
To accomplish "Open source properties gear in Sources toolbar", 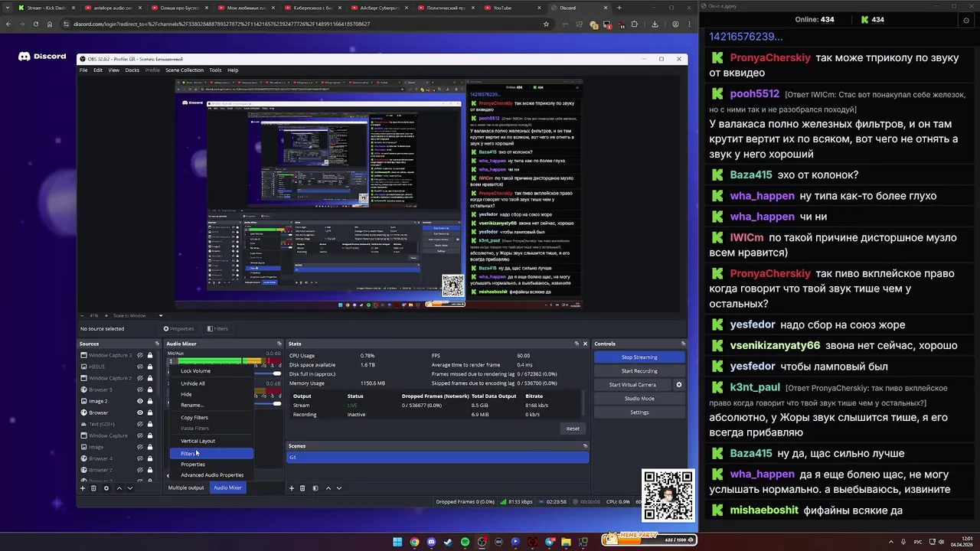I will click(x=106, y=488).
